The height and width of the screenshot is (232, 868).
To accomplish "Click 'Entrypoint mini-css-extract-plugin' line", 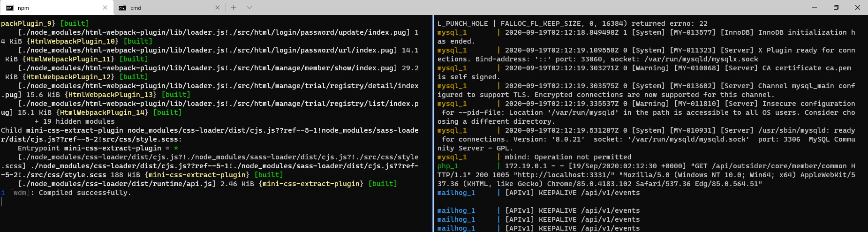I will 98,148.
